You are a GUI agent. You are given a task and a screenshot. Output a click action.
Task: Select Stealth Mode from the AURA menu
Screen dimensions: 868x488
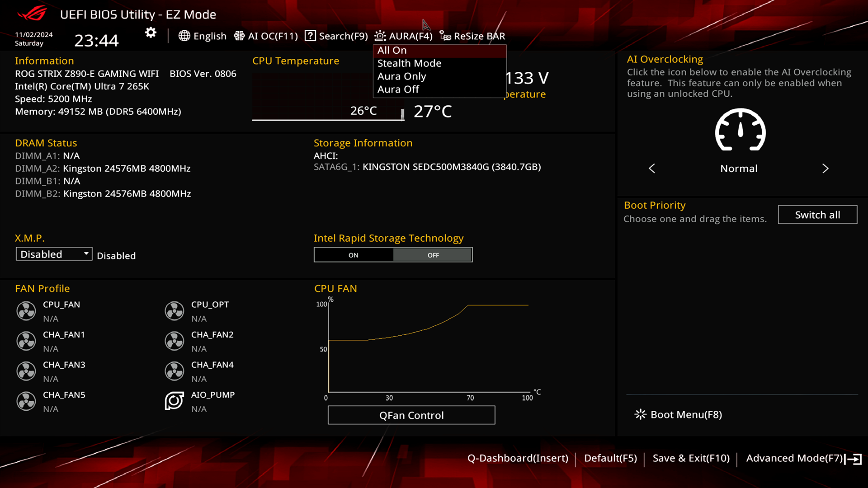coord(409,63)
